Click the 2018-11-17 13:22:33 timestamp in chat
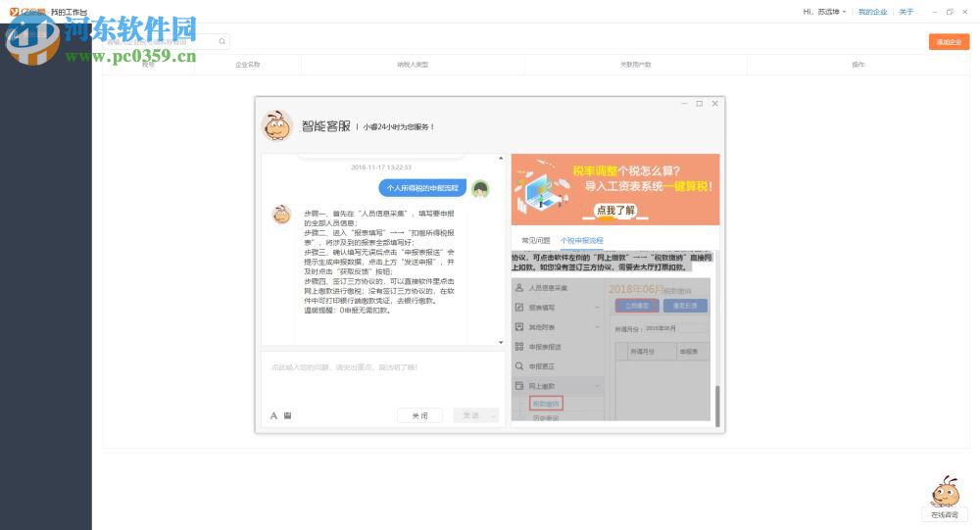The width and height of the screenshot is (980, 530). 381,168
